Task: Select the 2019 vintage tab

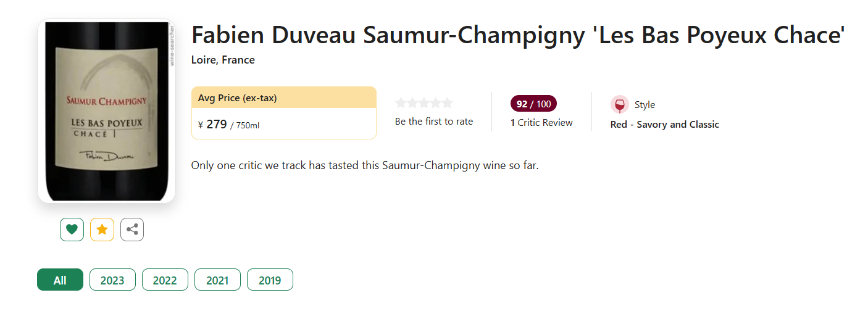Action: coord(270,280)
